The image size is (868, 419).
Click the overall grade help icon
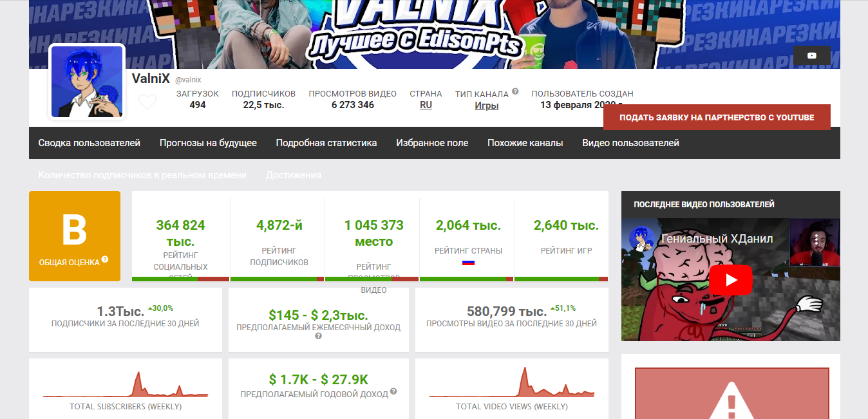click(105, 260)
